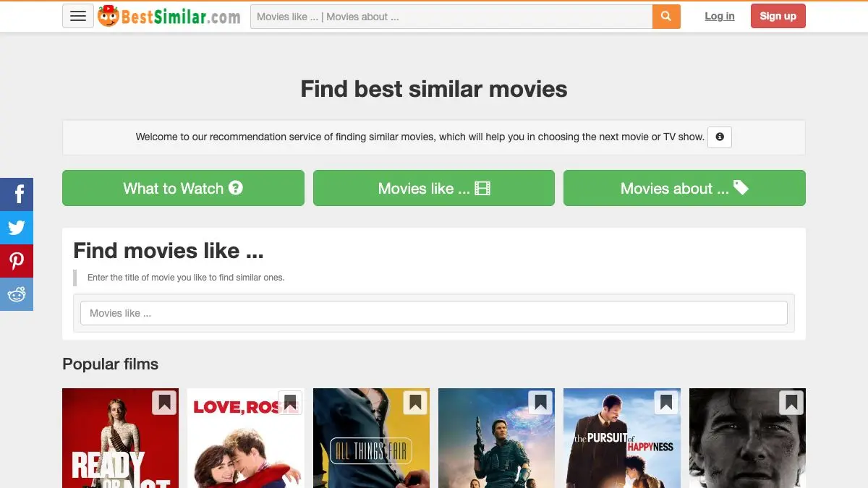Viewport: 868px width, 488px height.
Task: Open the Ready or Not movie poster
Action: tap(120, 438)
